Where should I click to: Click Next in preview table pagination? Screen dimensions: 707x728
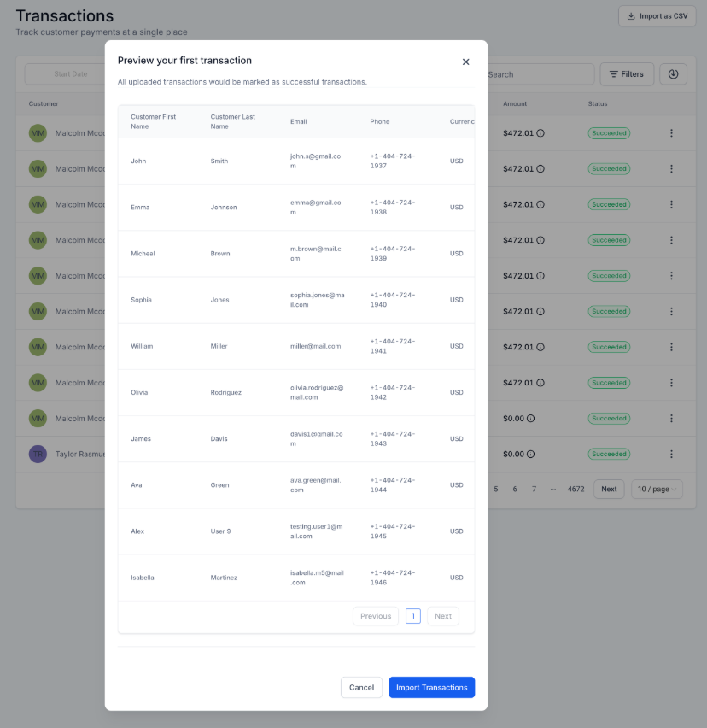[443, 616]
